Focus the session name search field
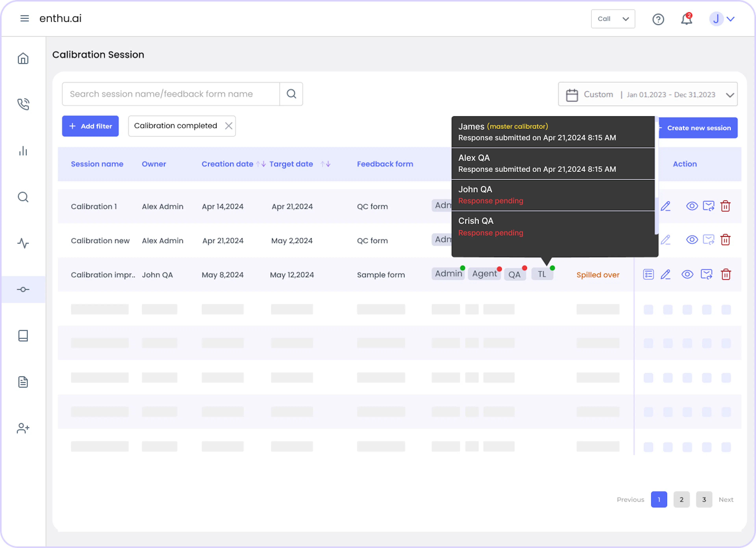756x548 pixels. [171, 94]
